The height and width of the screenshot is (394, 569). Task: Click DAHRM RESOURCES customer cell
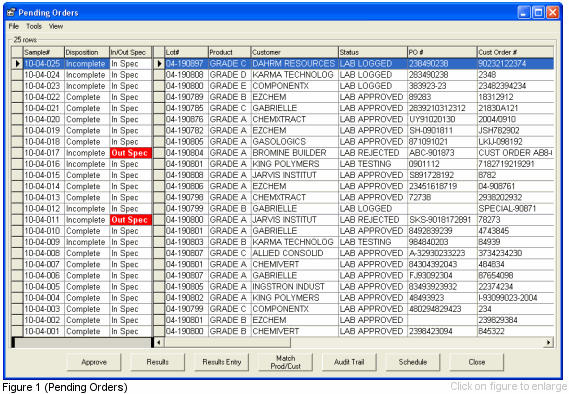pos(294,64)
